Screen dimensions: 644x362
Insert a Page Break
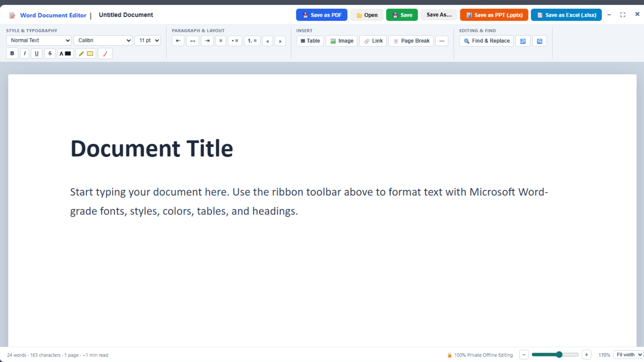pyautogui.click(x=411, y=41)
